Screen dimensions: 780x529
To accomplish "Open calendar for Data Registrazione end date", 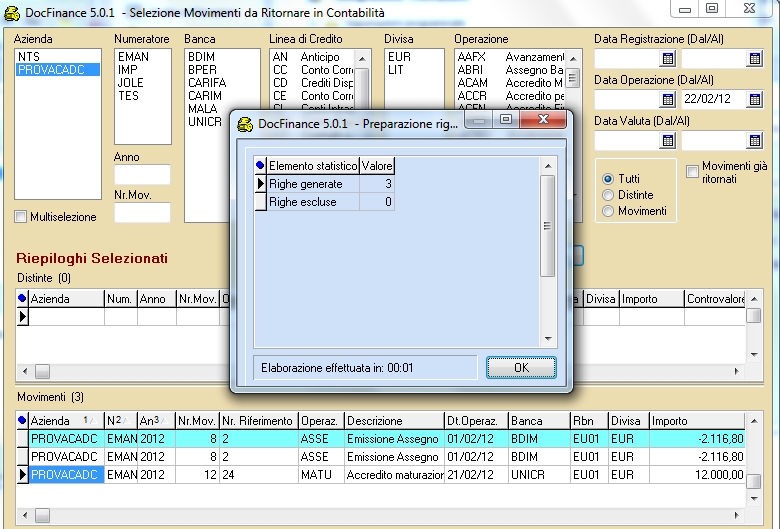I will tap(755, 60).
